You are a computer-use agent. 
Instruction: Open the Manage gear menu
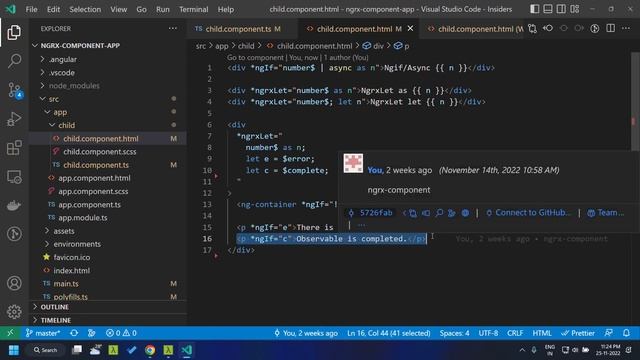coord(14,311)
